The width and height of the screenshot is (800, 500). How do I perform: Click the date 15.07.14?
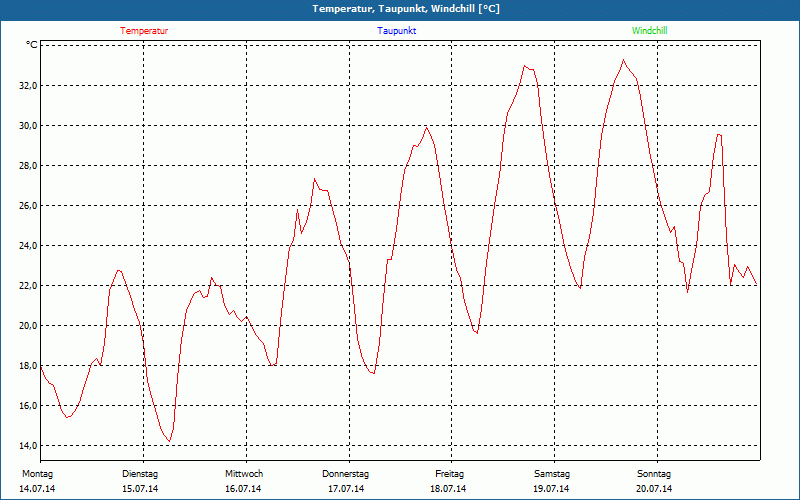(x=140, y=489)
